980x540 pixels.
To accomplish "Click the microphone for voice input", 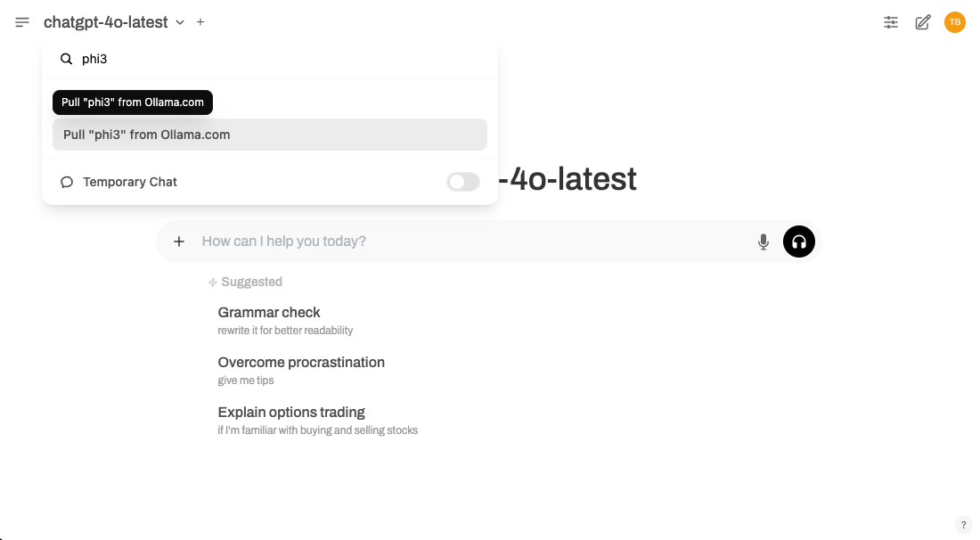I will [x=764, y=241].
